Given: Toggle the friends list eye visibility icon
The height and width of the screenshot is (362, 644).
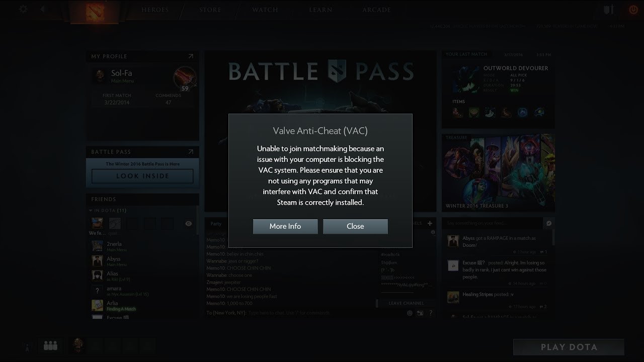Looking at the screenshot, I should [189, 224].
